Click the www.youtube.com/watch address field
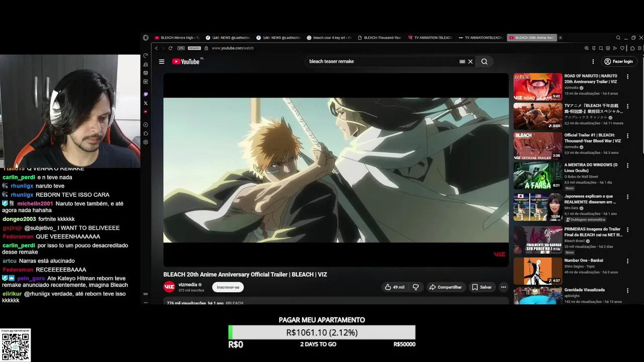644x362 pixels. point(232,48)
